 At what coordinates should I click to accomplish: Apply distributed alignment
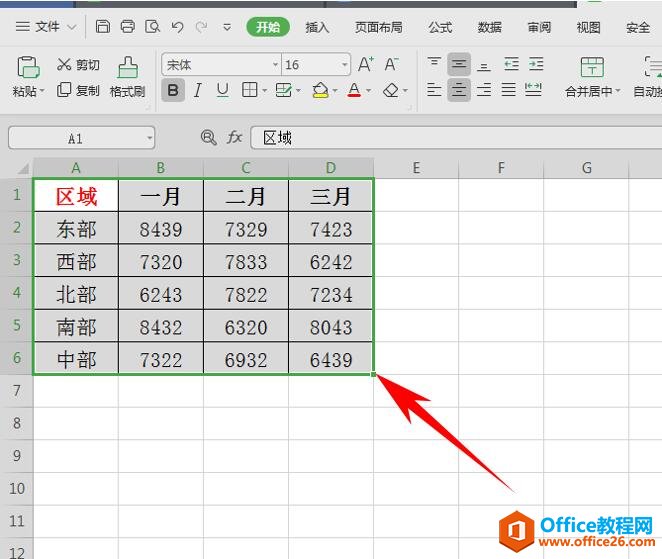(x=533, y=90)
